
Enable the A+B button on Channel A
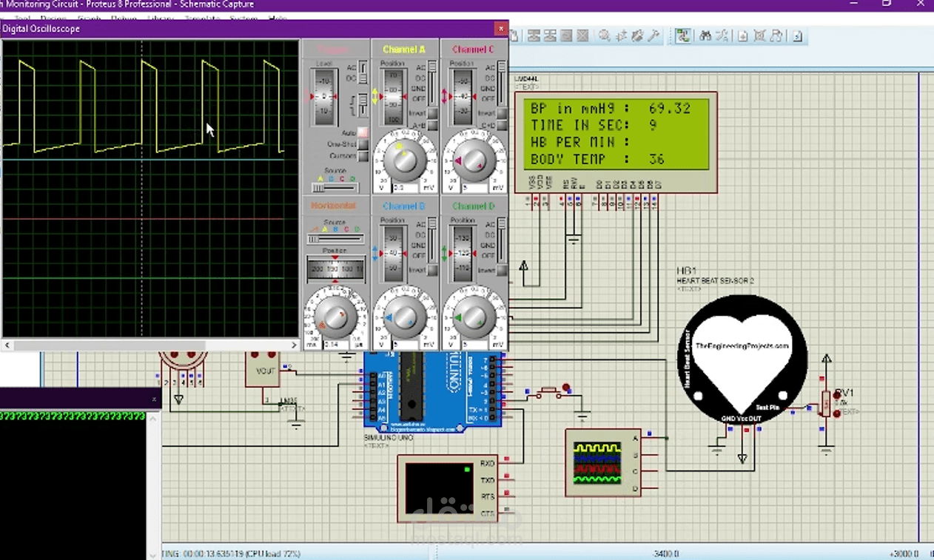click(x=432, y=125)
